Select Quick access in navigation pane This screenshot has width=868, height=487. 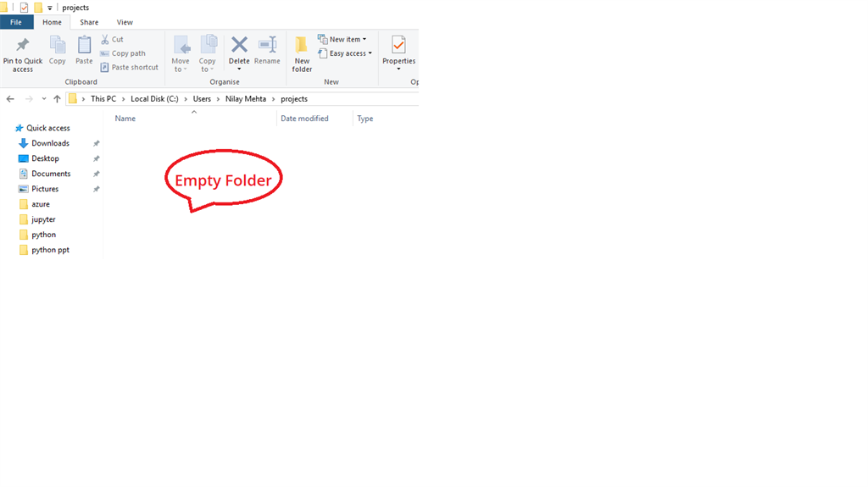click(x=42, y=128)
